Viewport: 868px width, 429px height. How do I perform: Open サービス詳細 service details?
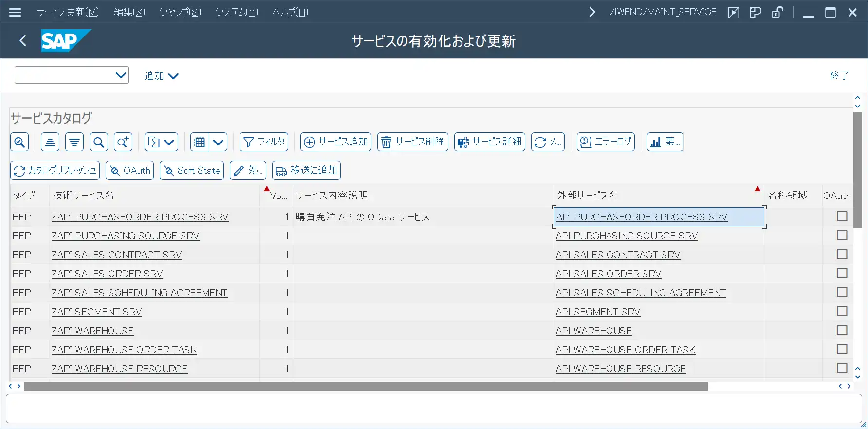pos(490,142)
